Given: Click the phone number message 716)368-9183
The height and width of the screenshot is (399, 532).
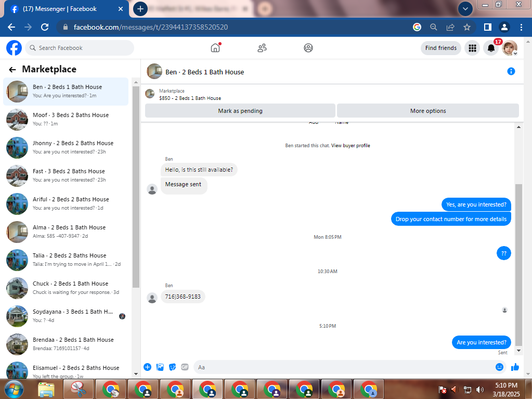Looking at the screenshot, I should point(183,297).
